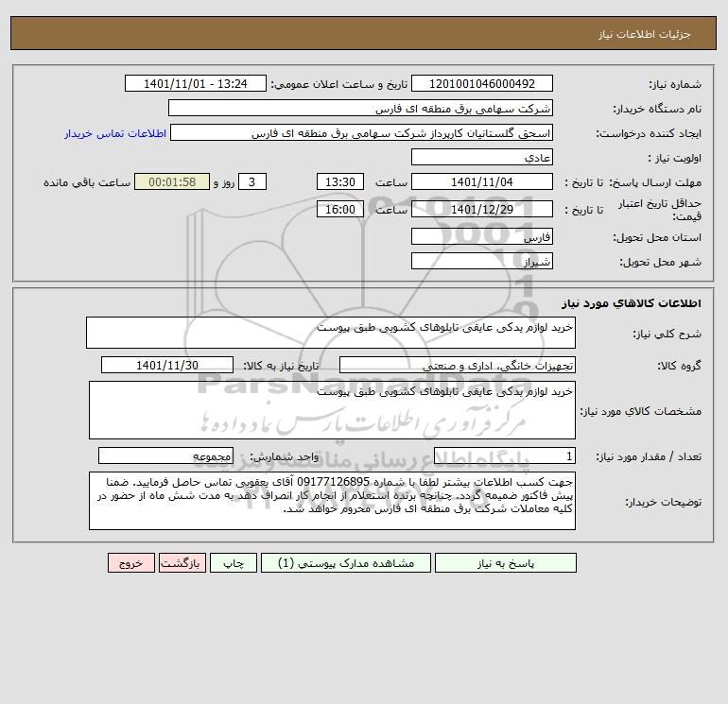Click the شرح کلی نیاز label
Screen dimensions: 728x704
tap(667, 334)
